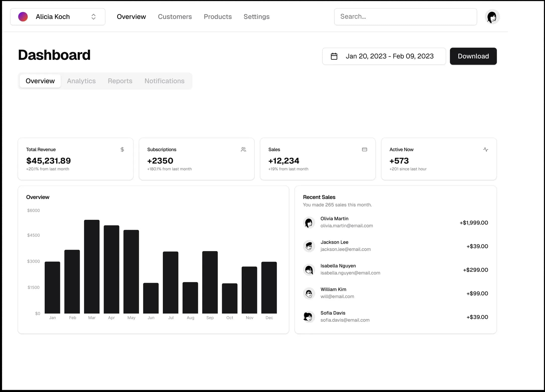Viewport: 545px width, 392px height.
Task: Click 'You made 265 sales this month.' text
Action: pos(337,205)
